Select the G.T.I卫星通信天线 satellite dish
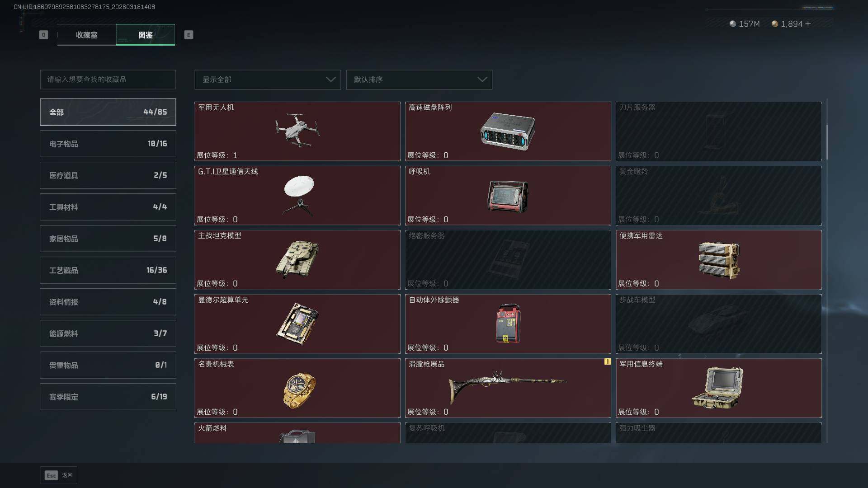This screenshot has width=868, height=488. click(x=297, y=195)
